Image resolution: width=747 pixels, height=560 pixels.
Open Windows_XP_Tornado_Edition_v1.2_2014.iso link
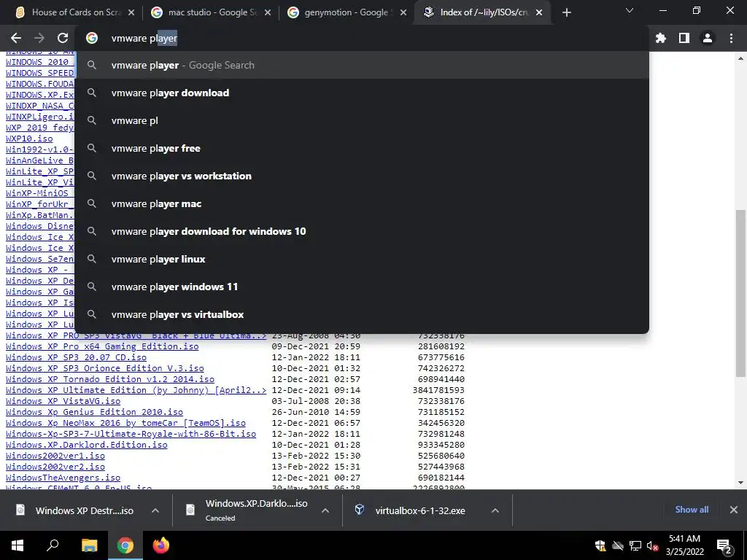(110, 379)
